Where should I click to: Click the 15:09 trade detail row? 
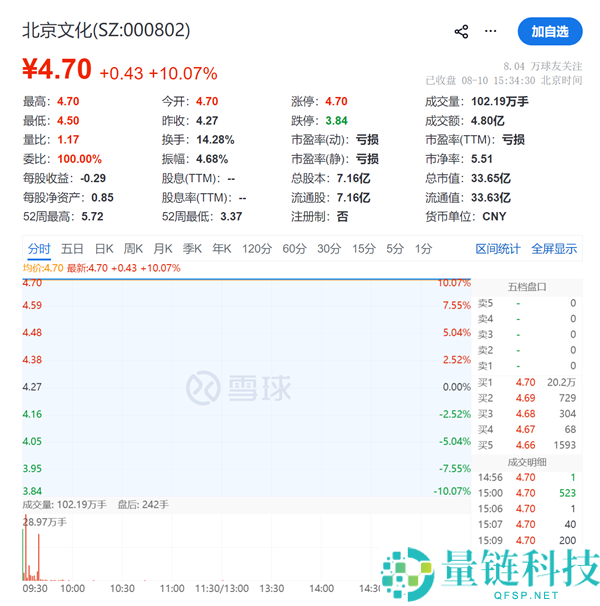click(527, 540)
